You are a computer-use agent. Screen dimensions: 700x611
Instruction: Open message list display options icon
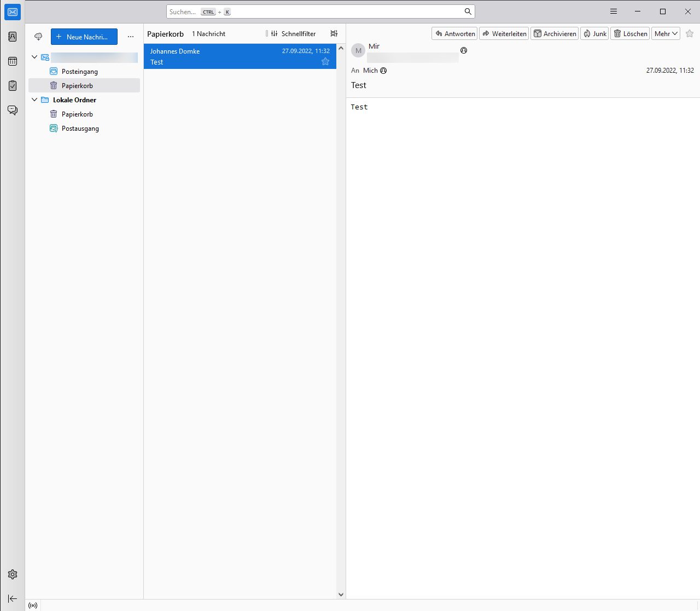(x=334, y=33)
